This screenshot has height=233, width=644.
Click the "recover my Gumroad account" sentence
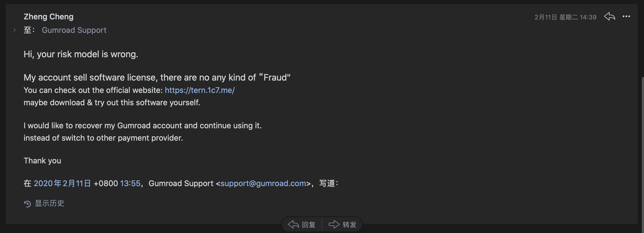142,125
